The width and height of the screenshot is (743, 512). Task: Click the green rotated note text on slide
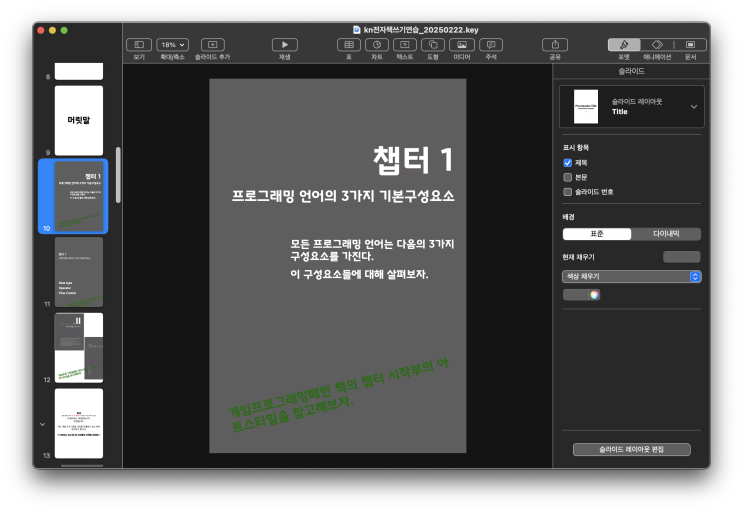(338, 395)
